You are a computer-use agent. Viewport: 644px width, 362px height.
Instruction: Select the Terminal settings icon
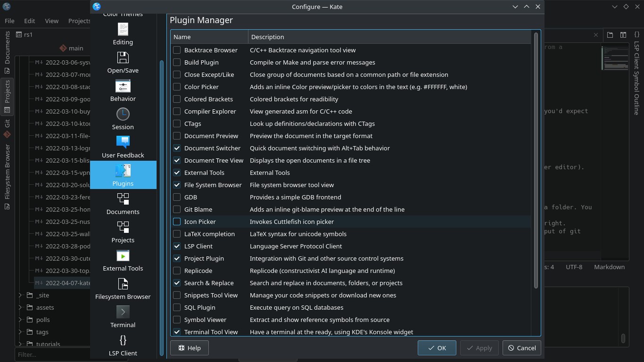tap(123, 312)
